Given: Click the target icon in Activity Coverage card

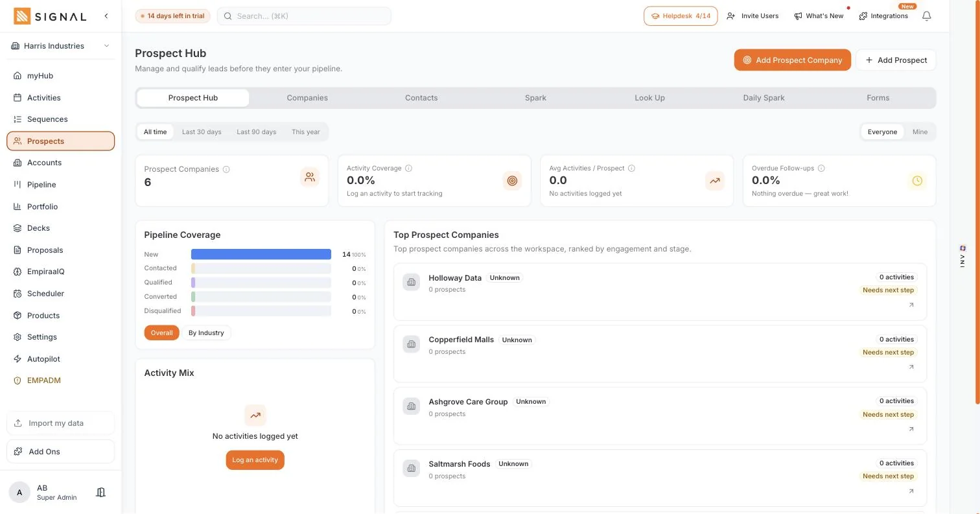Looking at the screenshot, I should pyautogui.click(x=512, y=181).
